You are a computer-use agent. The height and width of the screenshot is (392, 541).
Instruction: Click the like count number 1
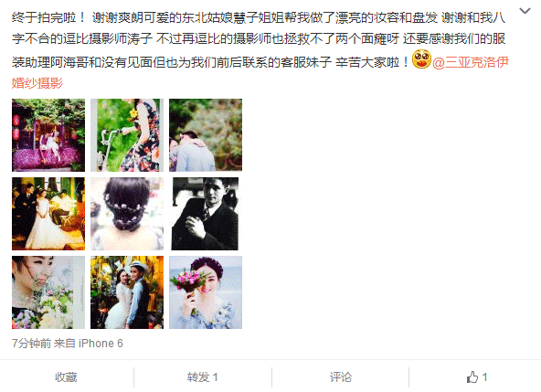tap(484, 376)
